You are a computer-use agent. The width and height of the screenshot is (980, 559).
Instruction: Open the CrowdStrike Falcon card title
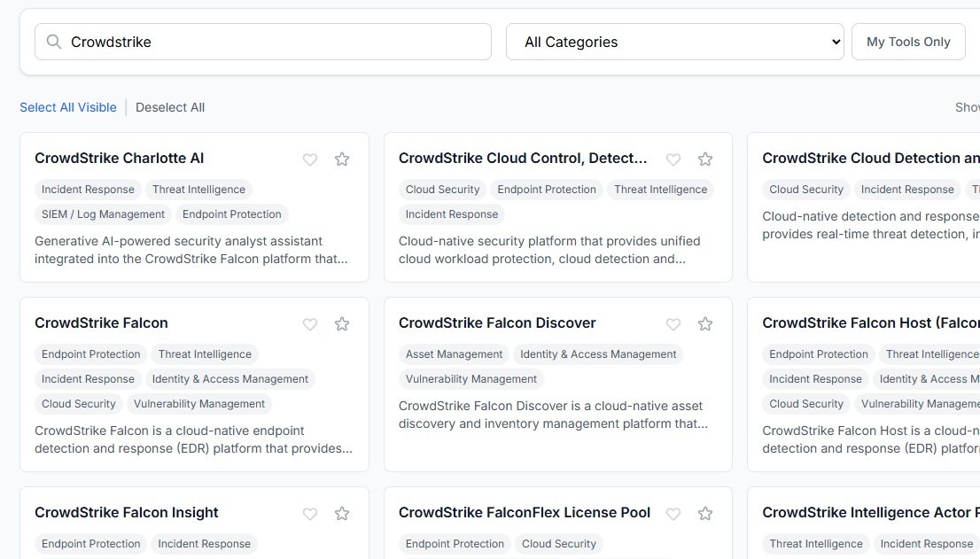(x=101, y=322)
